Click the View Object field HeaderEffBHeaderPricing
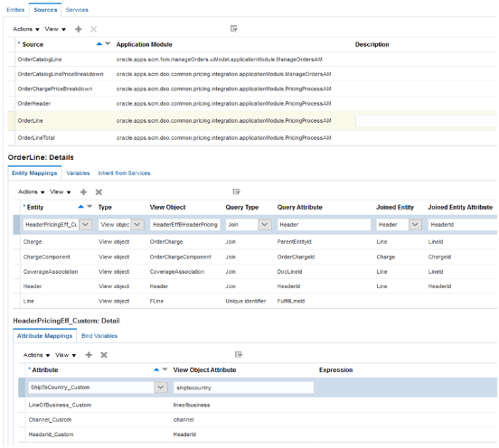Viewport: 499px width, 448px height. [185, 225]
